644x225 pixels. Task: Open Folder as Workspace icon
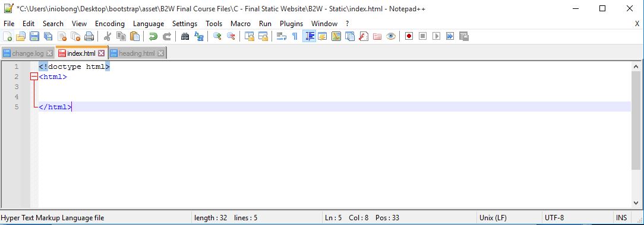pos(377,37)
